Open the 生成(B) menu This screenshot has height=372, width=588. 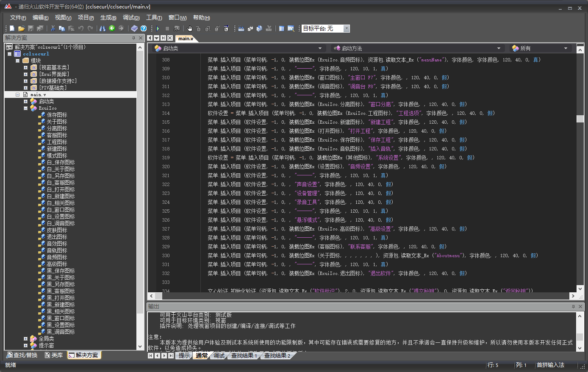click(x=108, y=17)
